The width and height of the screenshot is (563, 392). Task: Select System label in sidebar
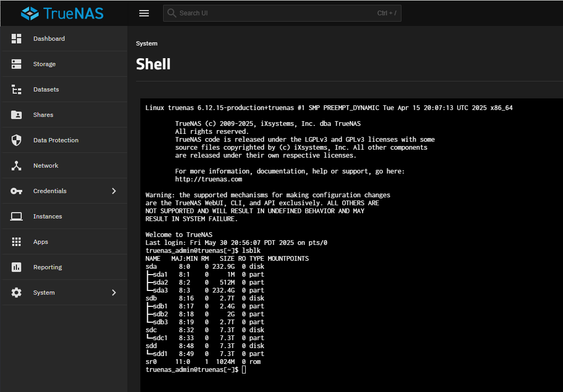pos(44,293)
